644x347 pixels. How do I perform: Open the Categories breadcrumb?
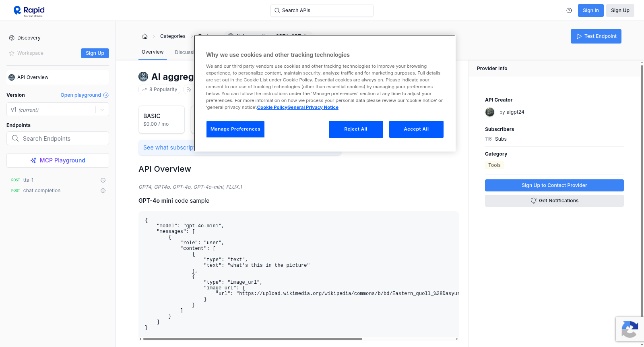(x=173, y=36)
